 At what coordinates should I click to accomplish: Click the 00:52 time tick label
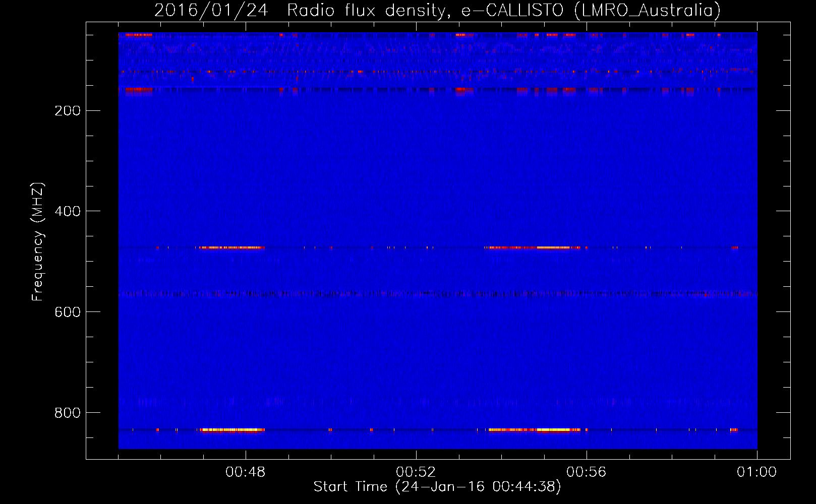[416, 472]
